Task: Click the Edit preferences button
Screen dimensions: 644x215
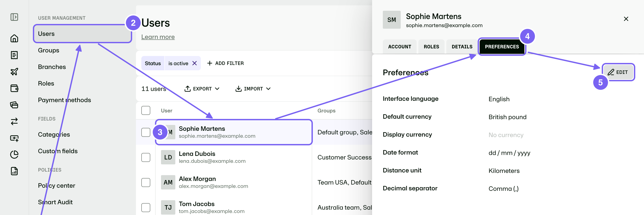Action: click(618, 72)
